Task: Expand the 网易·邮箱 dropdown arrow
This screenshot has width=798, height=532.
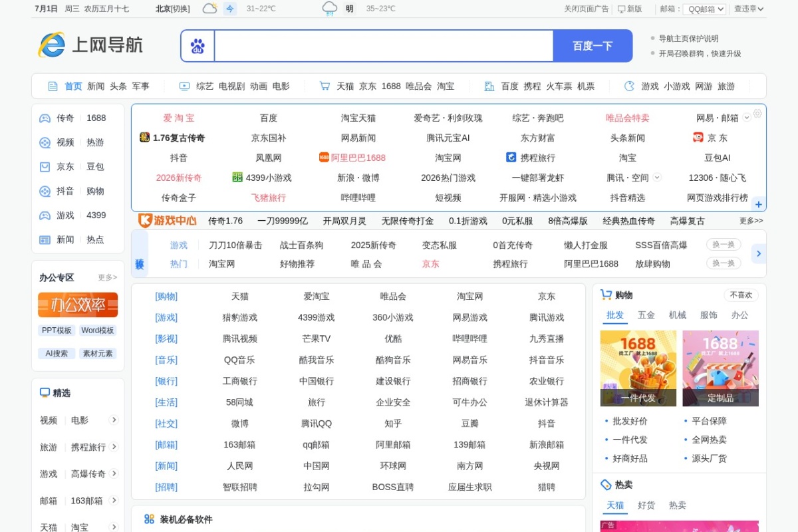Action: [747, 118]
